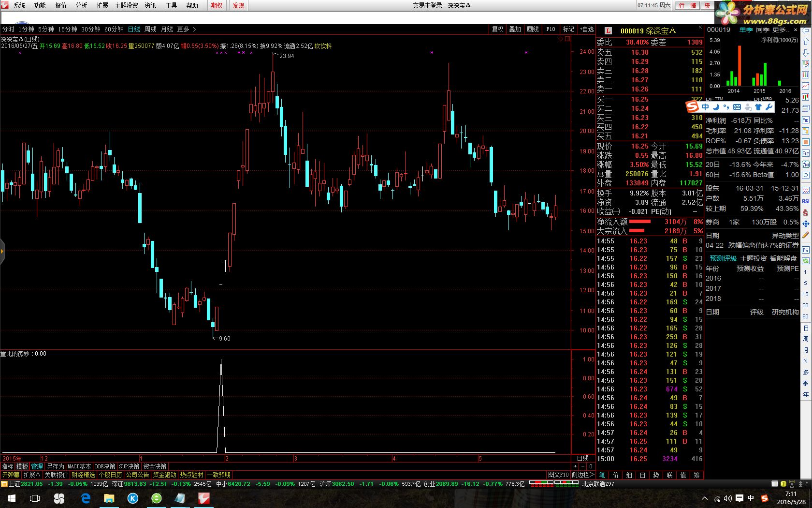This screenshot has height=508, width=812.
Task: Click the shirt skin icon on Sogou bar
Action: (758, 107)
